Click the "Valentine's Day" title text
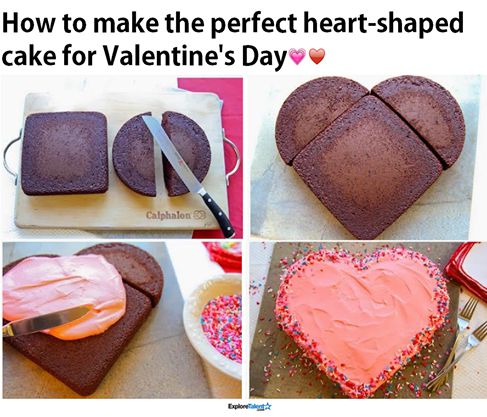 [x=194, y=55]
